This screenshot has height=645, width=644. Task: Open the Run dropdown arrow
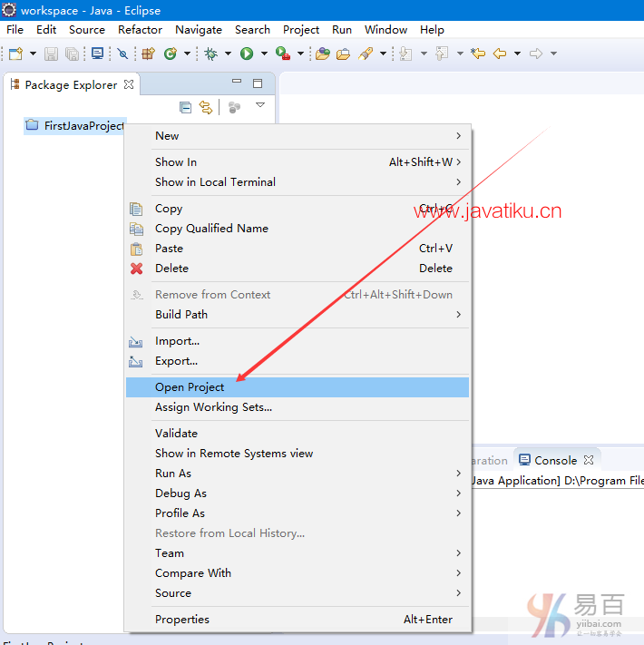pos(264,54)
